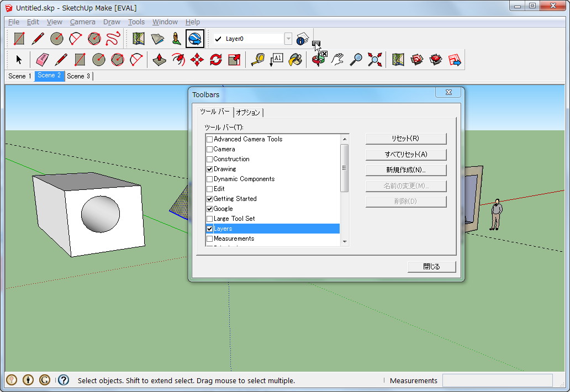
Task: Select the Paint Bucket tool
Action: (x=295, y=60)
